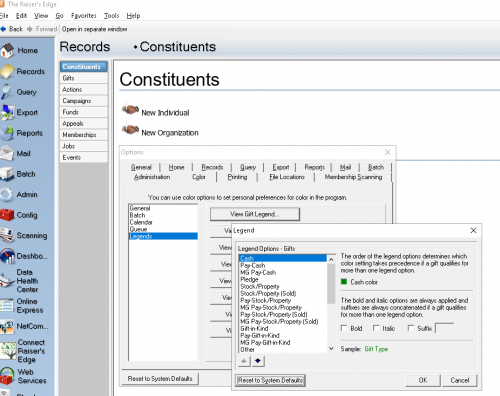Switch to the Administration tab
Image resolution: width=500 pixels, height=396 pixels.
tap(152, 177)
